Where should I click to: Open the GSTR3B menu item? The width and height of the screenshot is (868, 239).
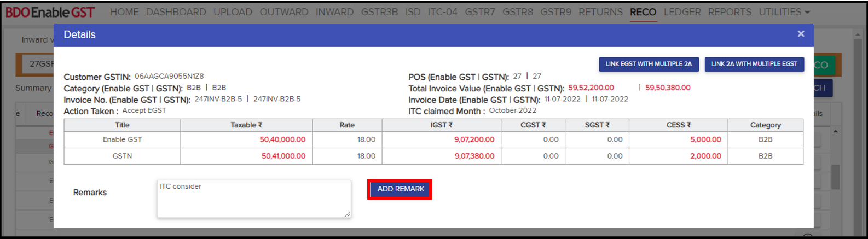[x=379, y=12]
